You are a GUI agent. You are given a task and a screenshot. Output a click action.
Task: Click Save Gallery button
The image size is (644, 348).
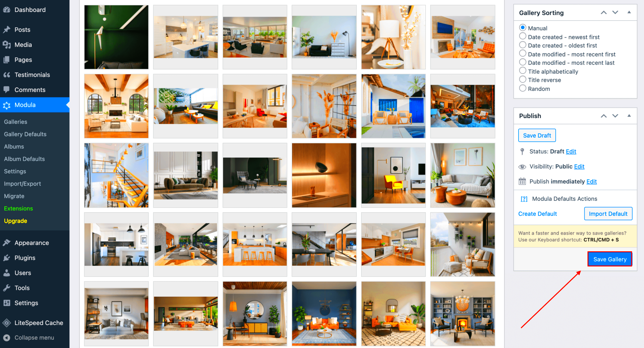[x=609, y=259]
